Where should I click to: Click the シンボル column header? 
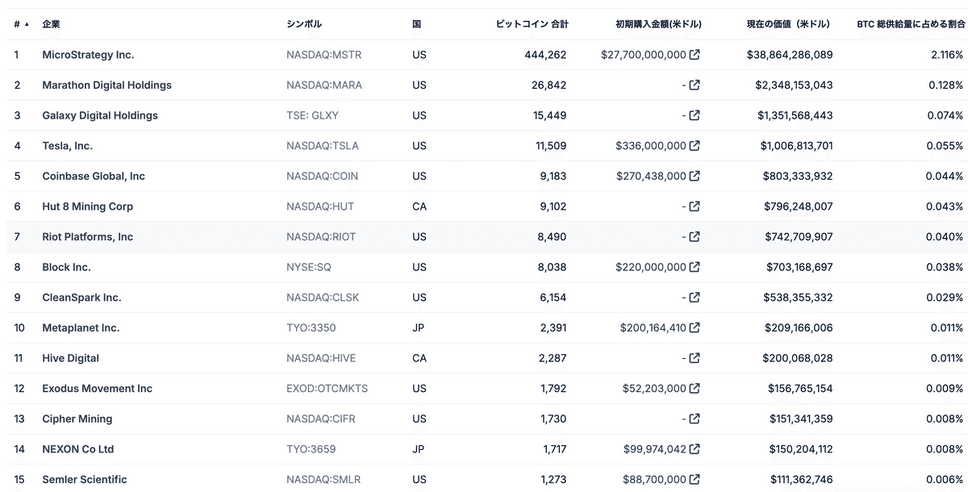tap(304, 24)
